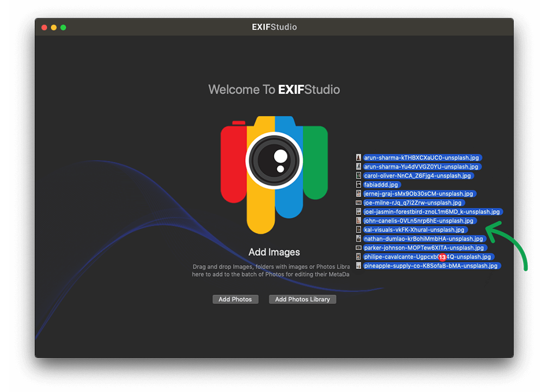Select file pineapple-supply-co-K8SofaB-bMA-unsplash.jpg

[x=432, y=266]
